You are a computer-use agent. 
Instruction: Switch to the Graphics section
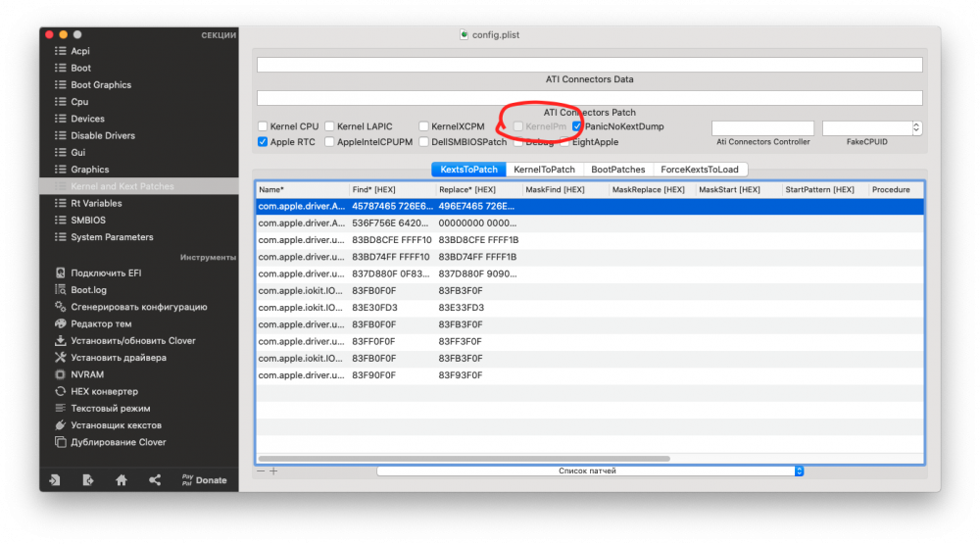(89, 169)
